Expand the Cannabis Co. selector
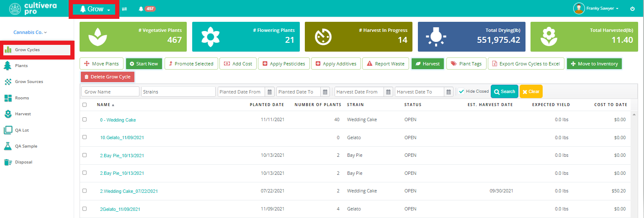The image size is (644, 218). pyautogui.click(x=30, y=32)
